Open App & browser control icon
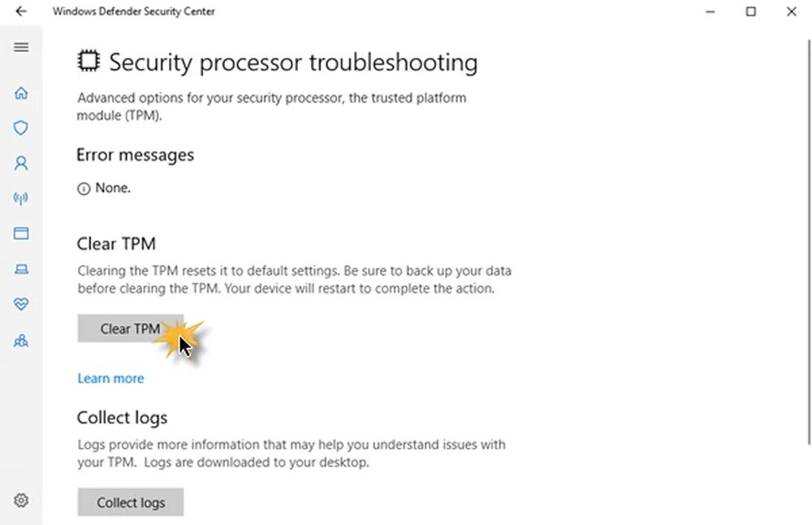This screenshot has height=525, width=812. point(21,233)
